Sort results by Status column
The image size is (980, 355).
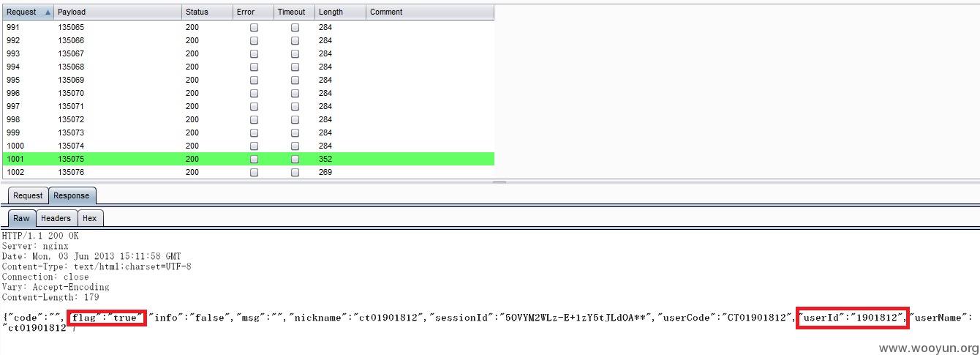(208, 12)
